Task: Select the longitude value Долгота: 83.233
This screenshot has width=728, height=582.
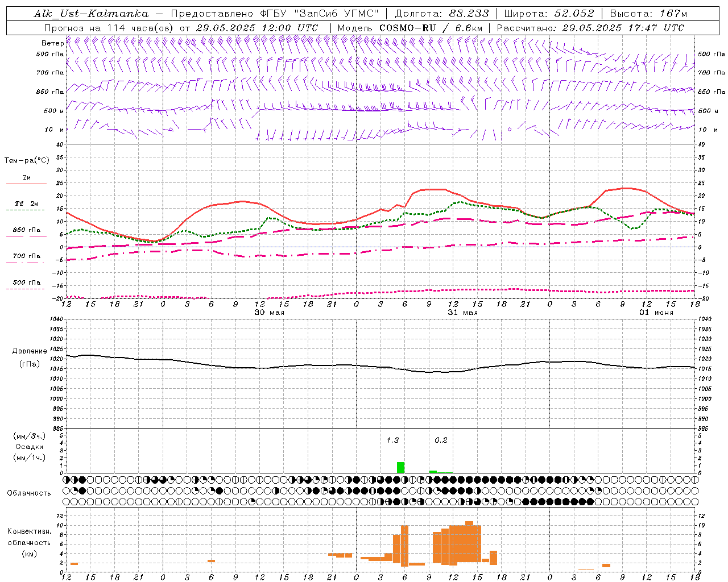Action: pos(441,14)
